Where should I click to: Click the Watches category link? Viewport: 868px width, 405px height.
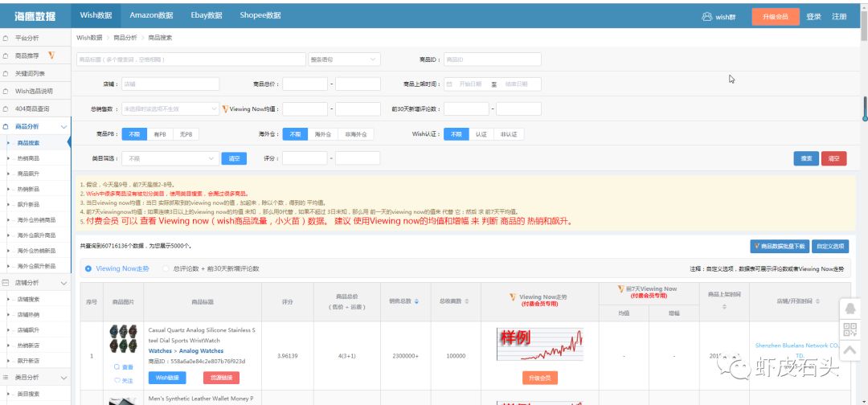tap(160, 351)
